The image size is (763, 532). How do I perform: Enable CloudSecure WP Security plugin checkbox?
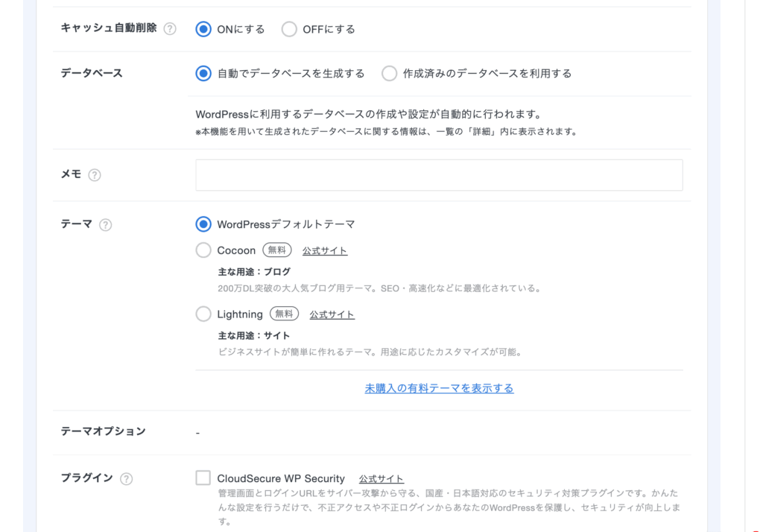point(203,478)
